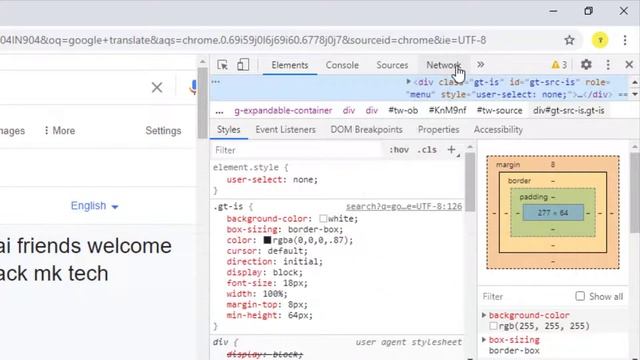This screenshot has height=360, width=640.
Task: Open Chrome three-dot menu
Action: (625, 40)
